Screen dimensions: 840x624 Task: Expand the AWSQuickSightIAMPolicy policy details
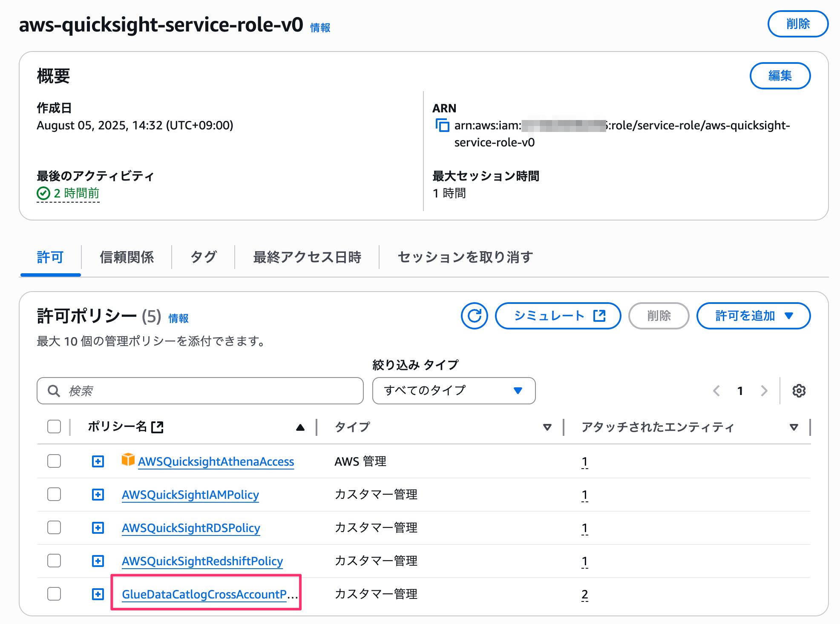click(98, 495)
